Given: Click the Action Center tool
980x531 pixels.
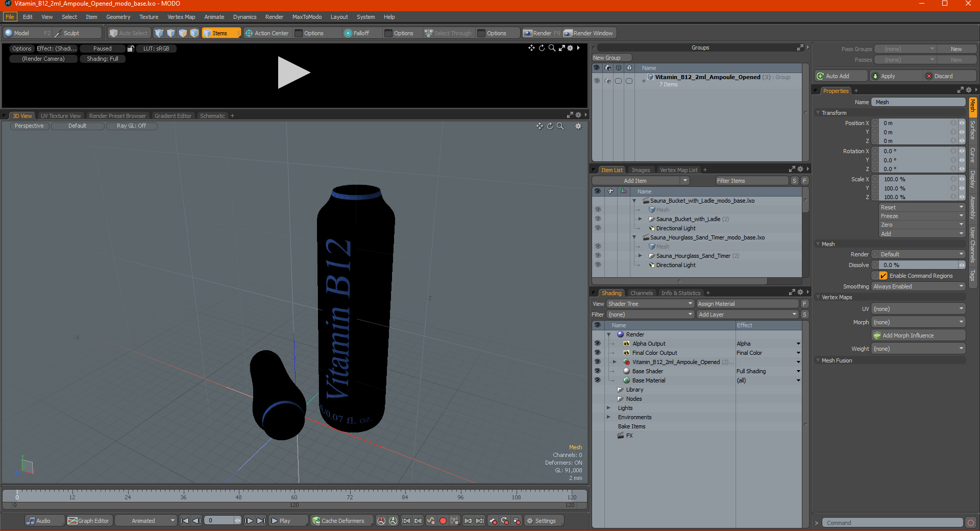Looking at the screenshot, I should point(267,33).
